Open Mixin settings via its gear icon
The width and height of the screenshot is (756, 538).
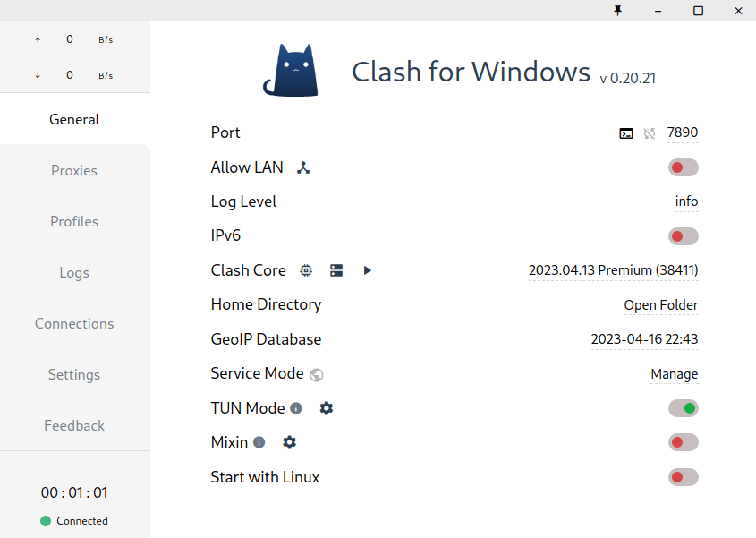[x=289, y=442]
